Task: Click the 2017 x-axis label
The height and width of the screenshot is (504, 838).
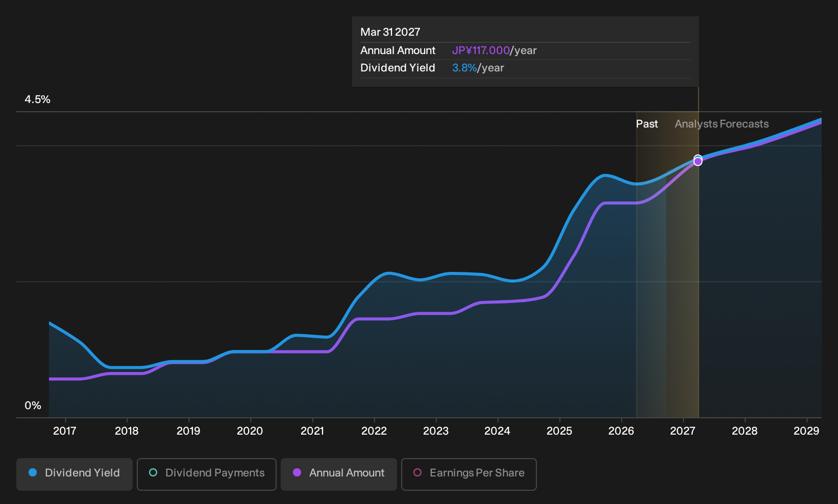Action: (x=65, y=431)
